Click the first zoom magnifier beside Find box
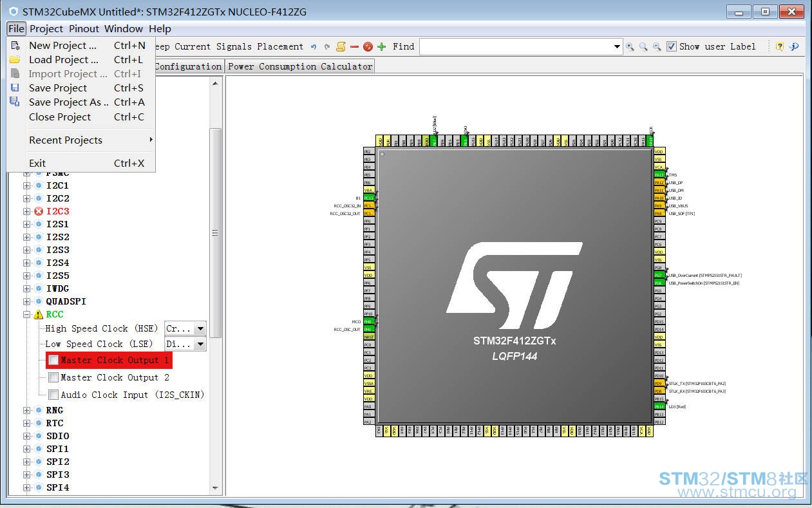The image size is (812, 508). pyautogui.click(x=630, y=46)
